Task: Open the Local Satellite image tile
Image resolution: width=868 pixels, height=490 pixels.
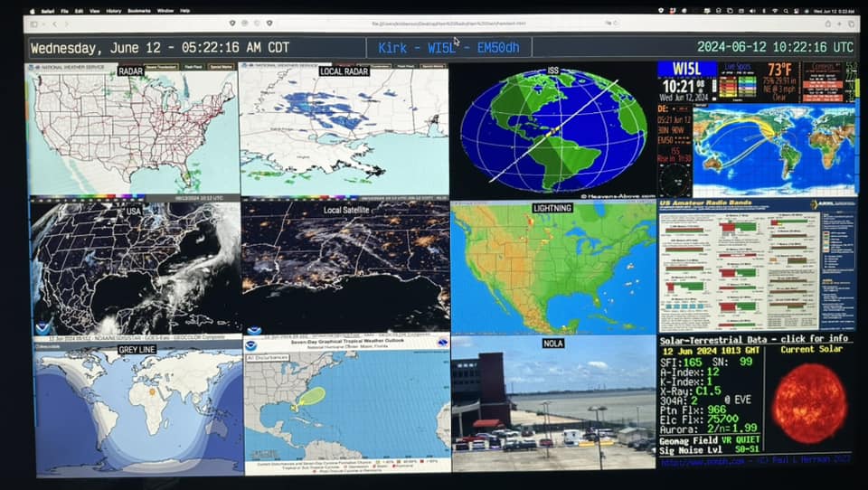Action: 344,268
